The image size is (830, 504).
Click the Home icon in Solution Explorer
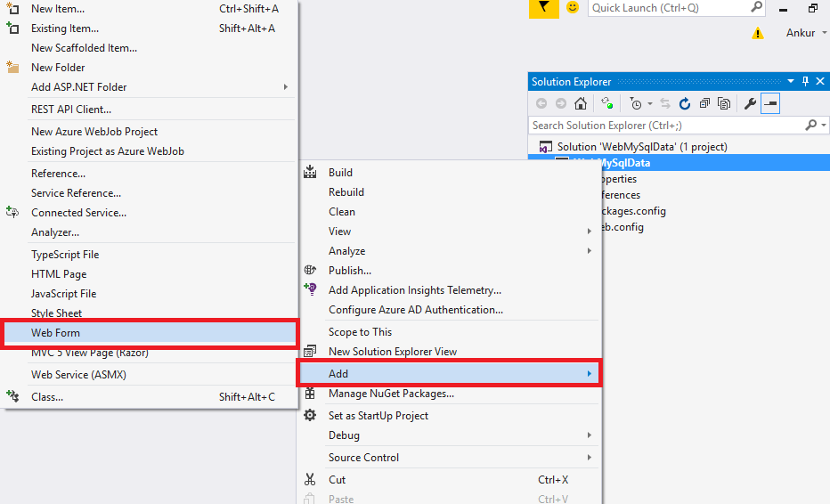click(581, 104)
